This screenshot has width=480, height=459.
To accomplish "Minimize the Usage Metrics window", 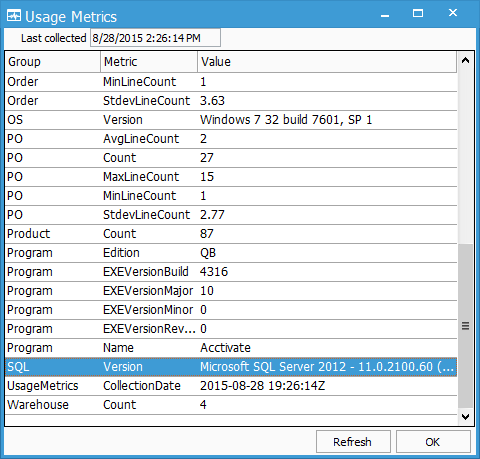I will point(385,14).
